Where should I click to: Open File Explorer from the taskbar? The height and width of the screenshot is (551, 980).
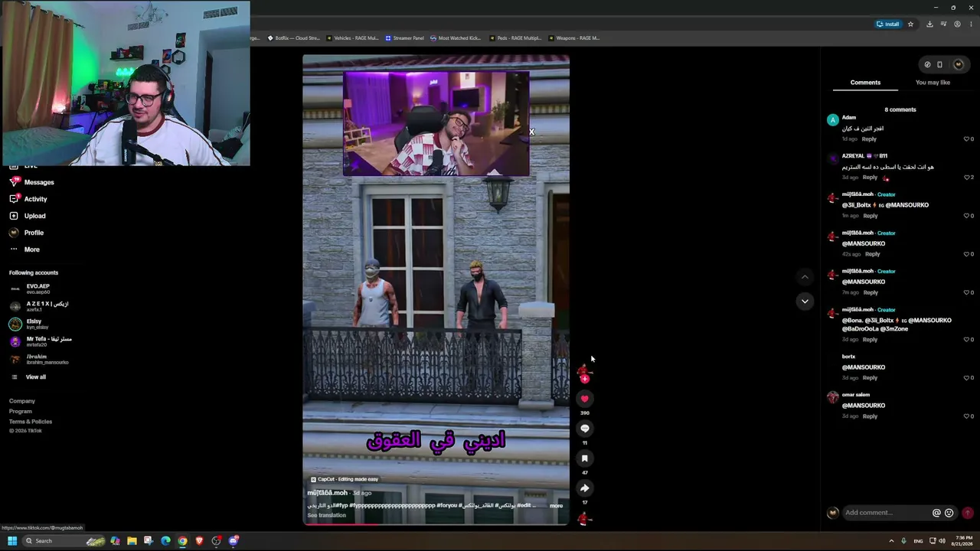click(x=132, y=541)
